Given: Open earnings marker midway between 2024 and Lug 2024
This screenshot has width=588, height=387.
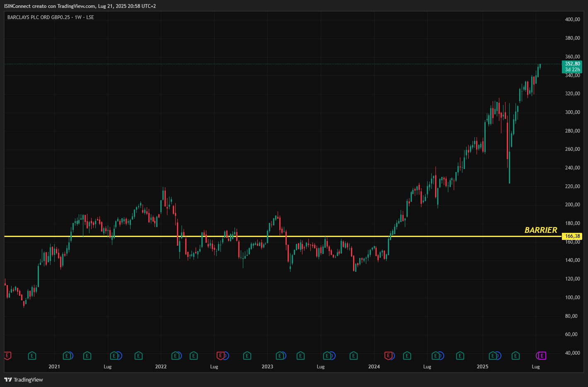Looking at the screenshot, I should [407, 356].
